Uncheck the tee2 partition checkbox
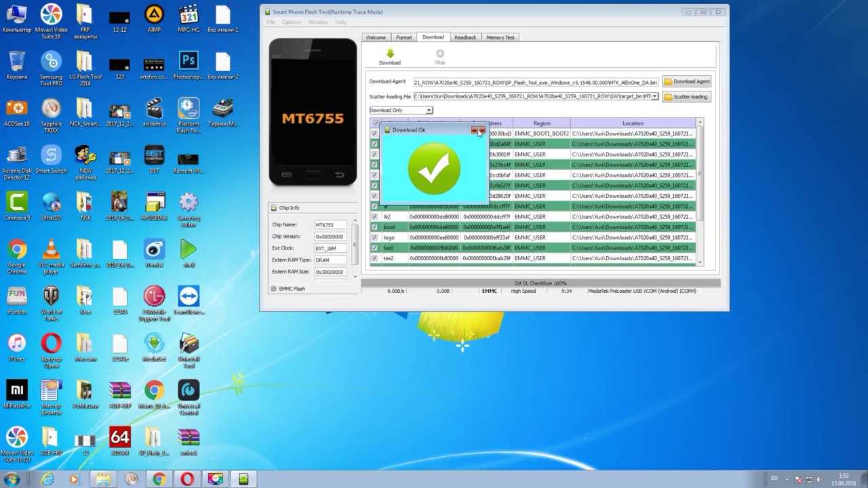868x488 pixels. (x=374, y=258)
